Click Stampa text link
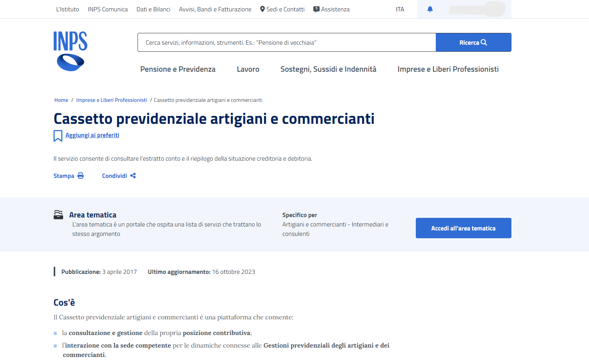This screenshot has width=589, height=364. (x=64, y=176)
